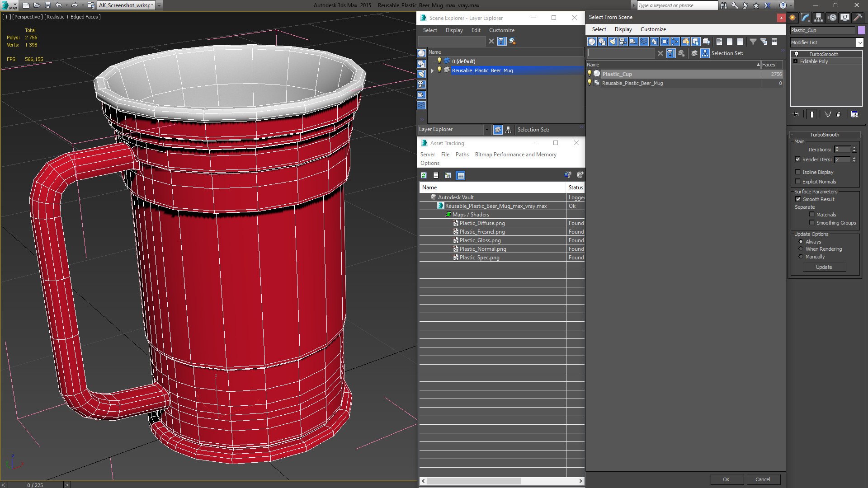Select the Always update option

(x=801, y=242)
